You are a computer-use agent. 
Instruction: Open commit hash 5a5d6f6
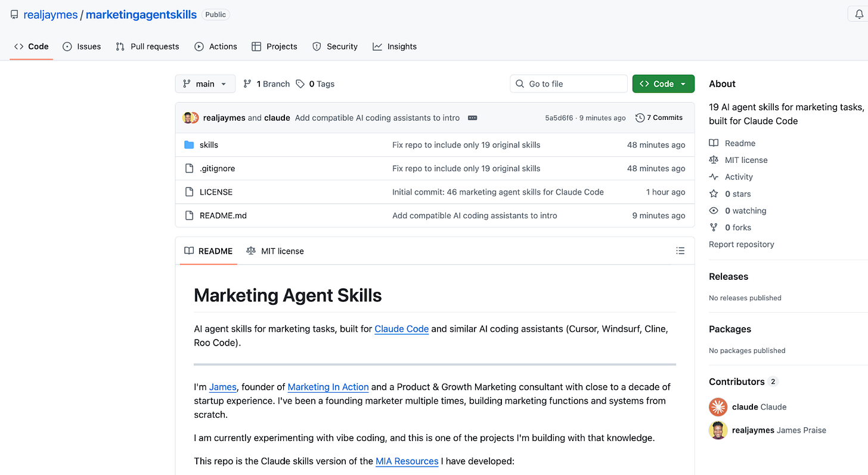pos(559,118)
